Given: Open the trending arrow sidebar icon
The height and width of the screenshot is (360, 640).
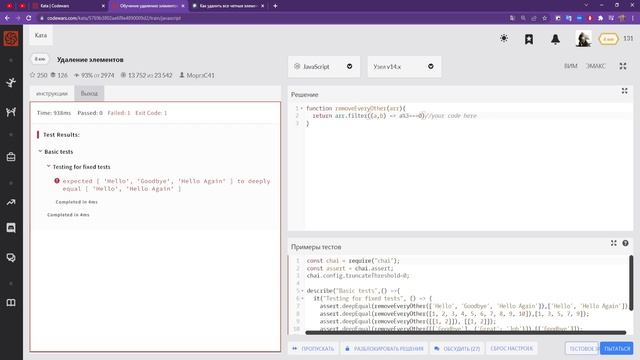Looking at the screenshot, I should (11, 202).
